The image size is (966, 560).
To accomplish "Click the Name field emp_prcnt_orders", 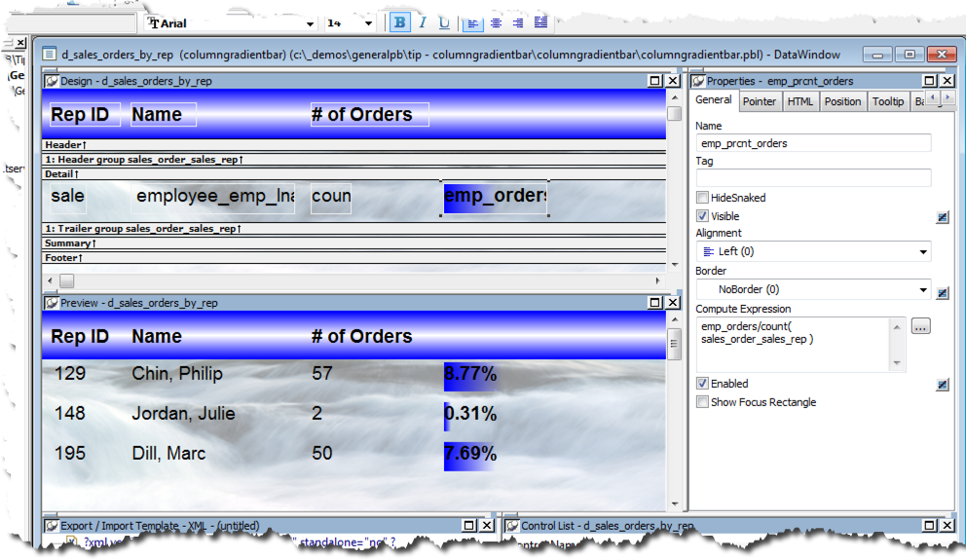I will pyautogui.click(x=813, y=143).
